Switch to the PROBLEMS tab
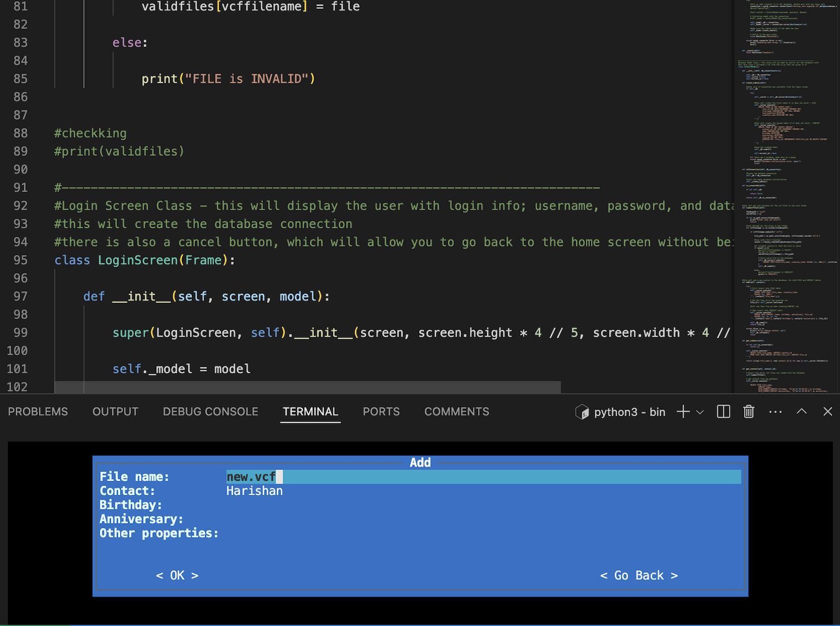Image resolution: width=840 pixels, height=626 pixels. 37,412
